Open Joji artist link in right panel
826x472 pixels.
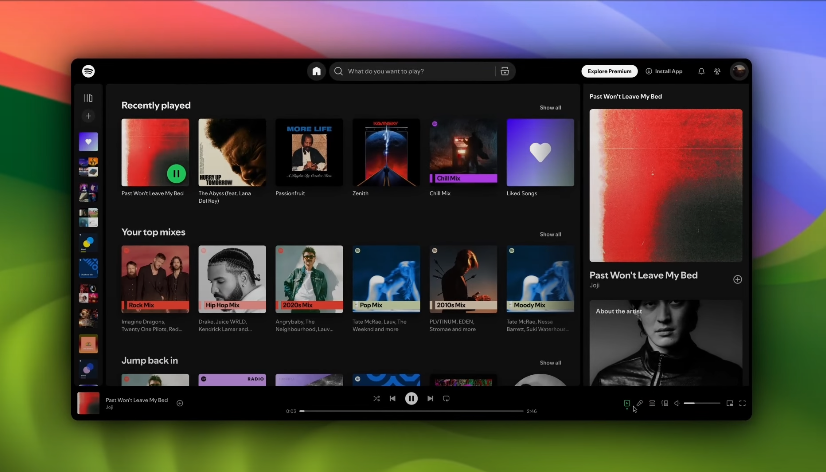[x=594, y=286]
